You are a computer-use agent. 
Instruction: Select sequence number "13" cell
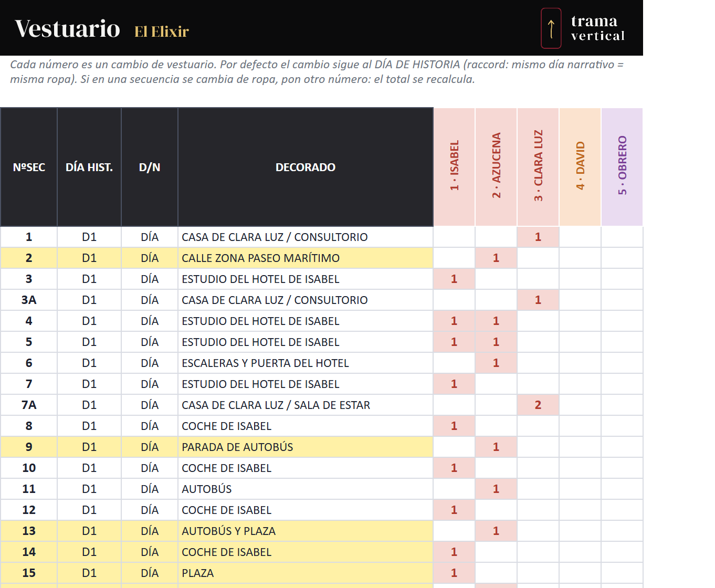coord(29,531)
